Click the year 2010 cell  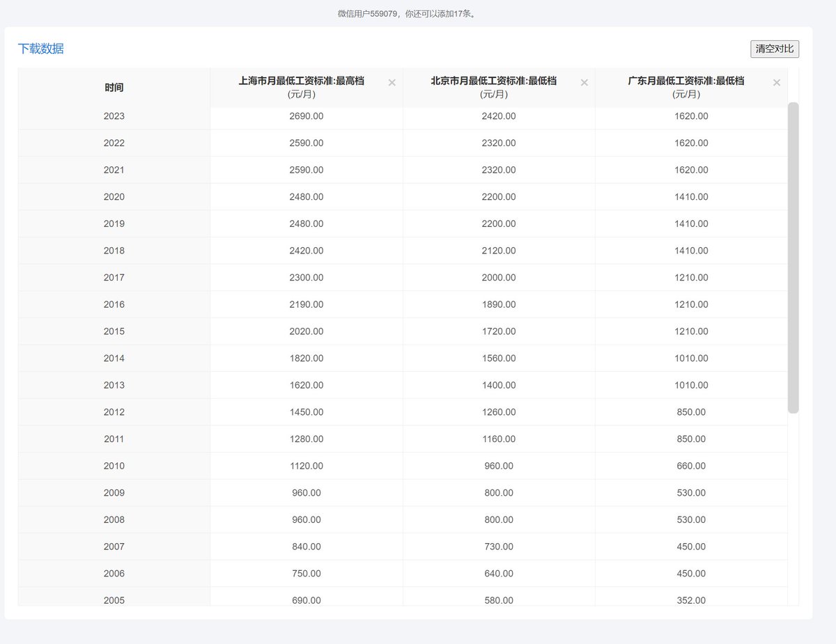114,466
